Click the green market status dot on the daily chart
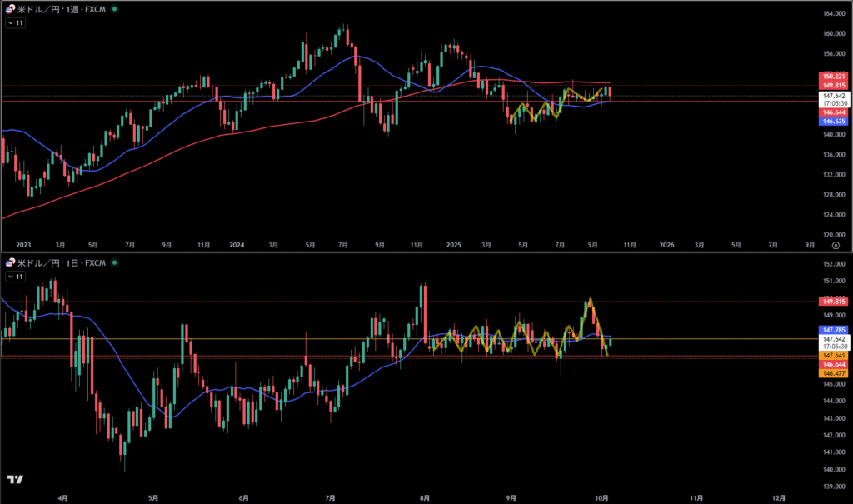 [114, 263]
